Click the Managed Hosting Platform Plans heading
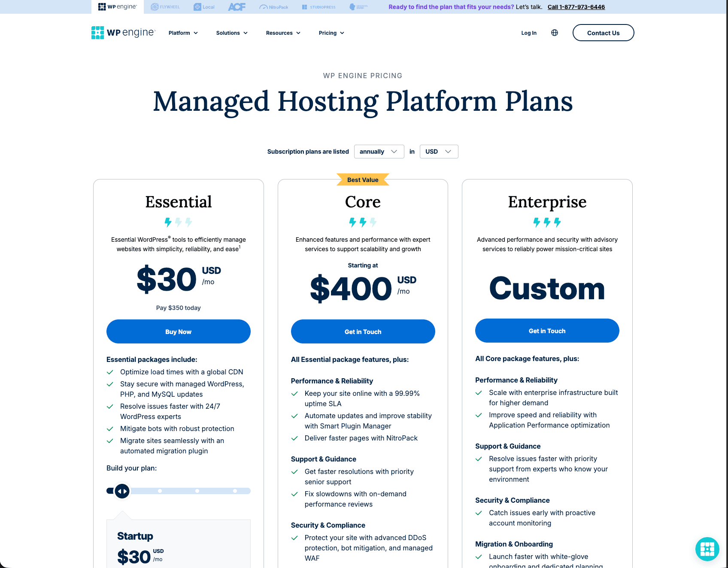 [363, 102]
